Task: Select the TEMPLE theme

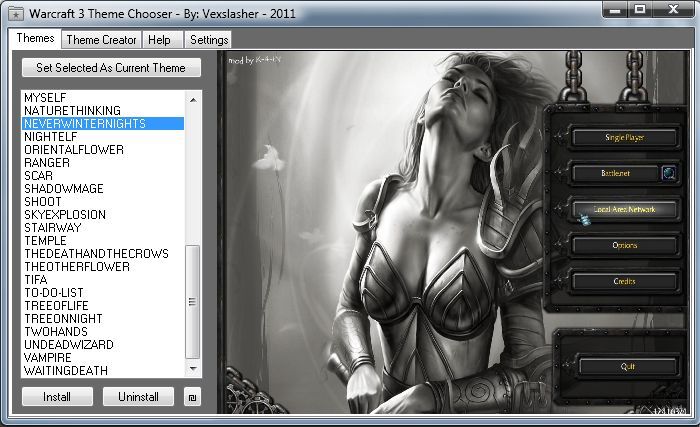Action: click(x=103, y=241)
